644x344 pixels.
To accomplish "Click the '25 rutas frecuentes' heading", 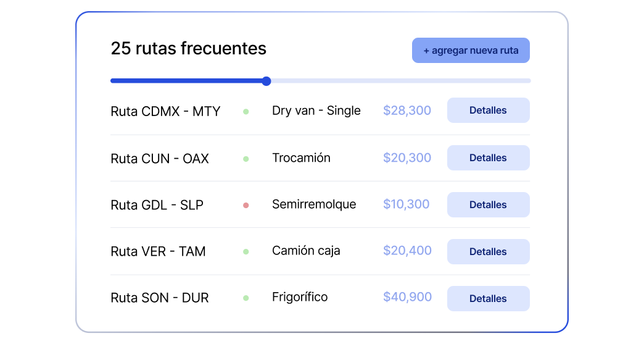I will 189,49.
